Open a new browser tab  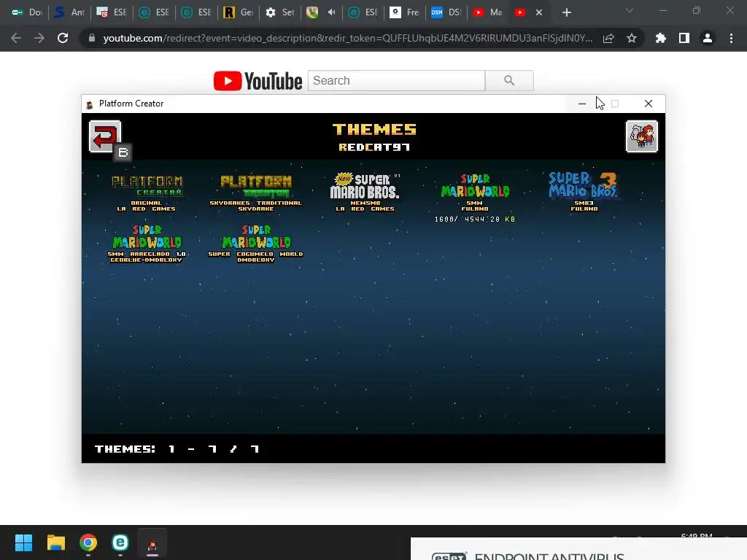(x=566, y=12)
